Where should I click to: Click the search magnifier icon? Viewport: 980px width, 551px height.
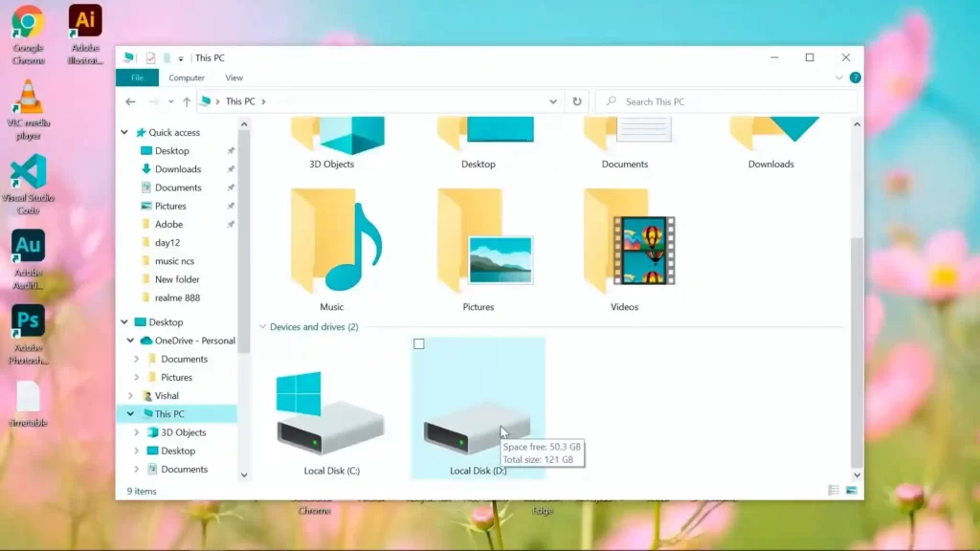612,101
